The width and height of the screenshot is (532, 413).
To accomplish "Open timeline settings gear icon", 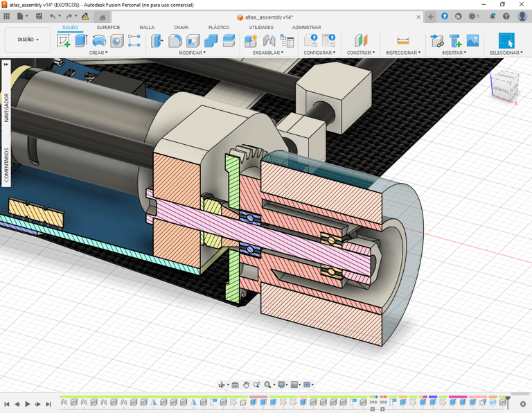I will pyautogui.click(x=523, y=404).
